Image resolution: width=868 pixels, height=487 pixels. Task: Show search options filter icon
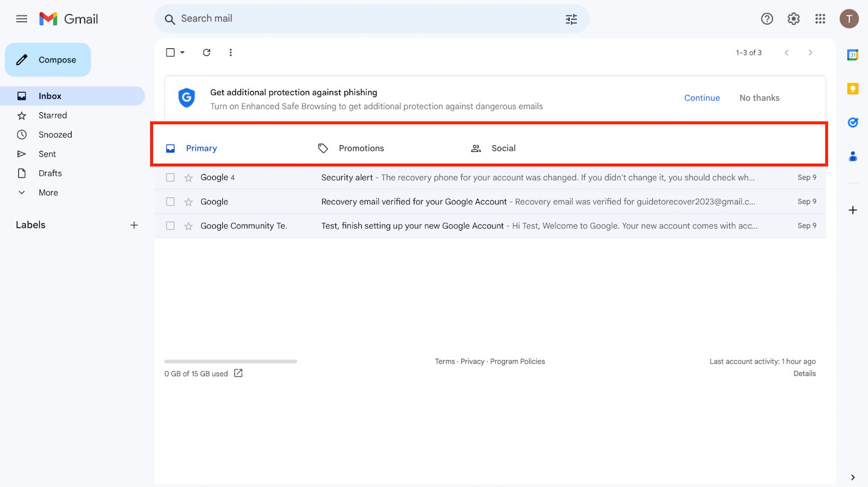[x=571, y=20]
